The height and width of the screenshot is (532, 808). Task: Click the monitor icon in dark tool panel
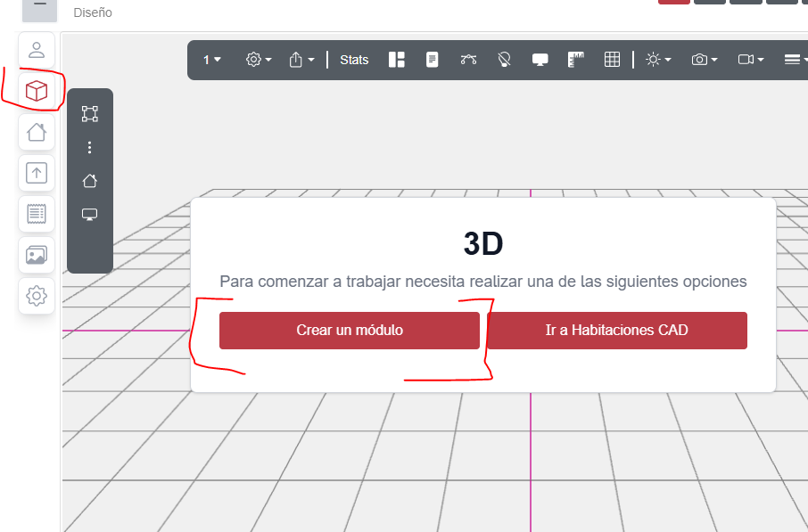coord(90,214)
